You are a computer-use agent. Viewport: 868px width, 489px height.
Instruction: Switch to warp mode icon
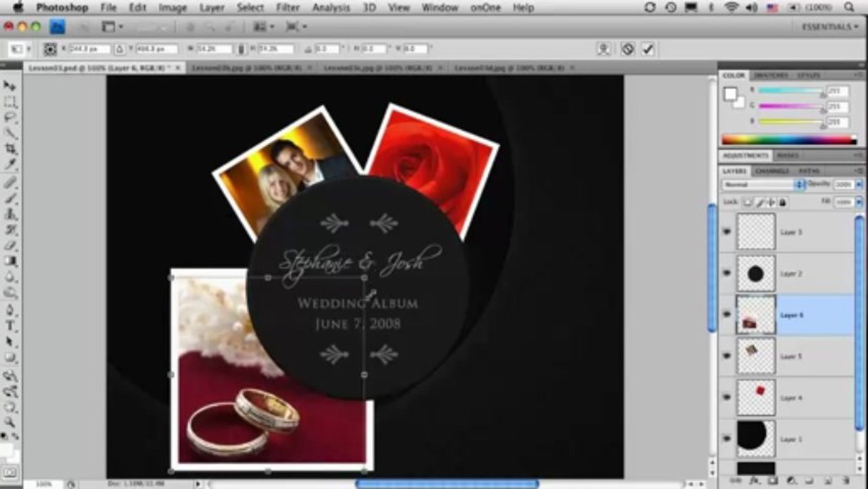603,49
